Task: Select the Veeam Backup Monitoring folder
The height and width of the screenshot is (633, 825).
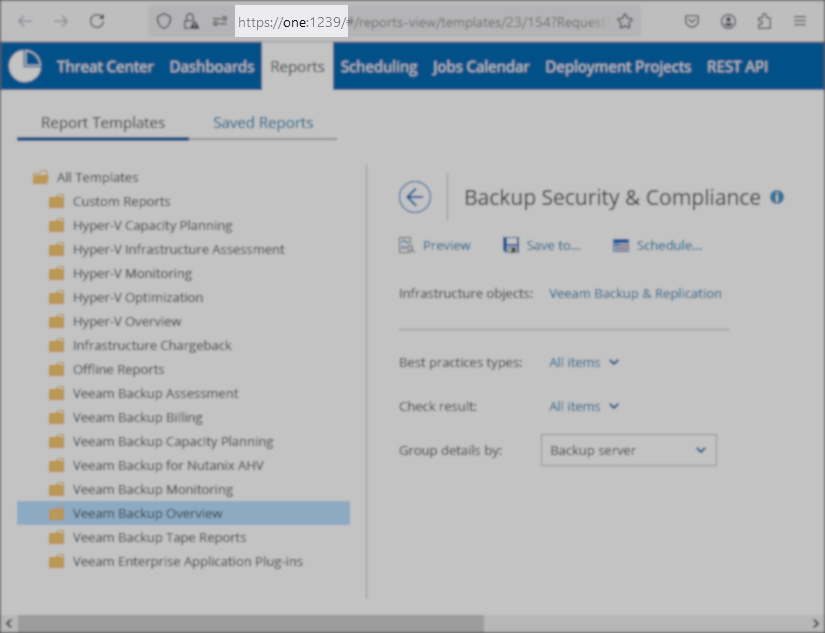Action: coord(152,489)
